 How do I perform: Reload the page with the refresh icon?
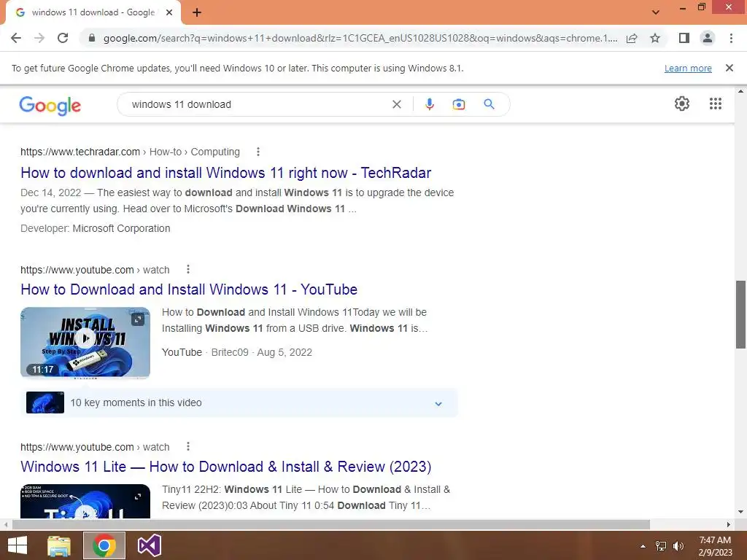tap(63, 38)
